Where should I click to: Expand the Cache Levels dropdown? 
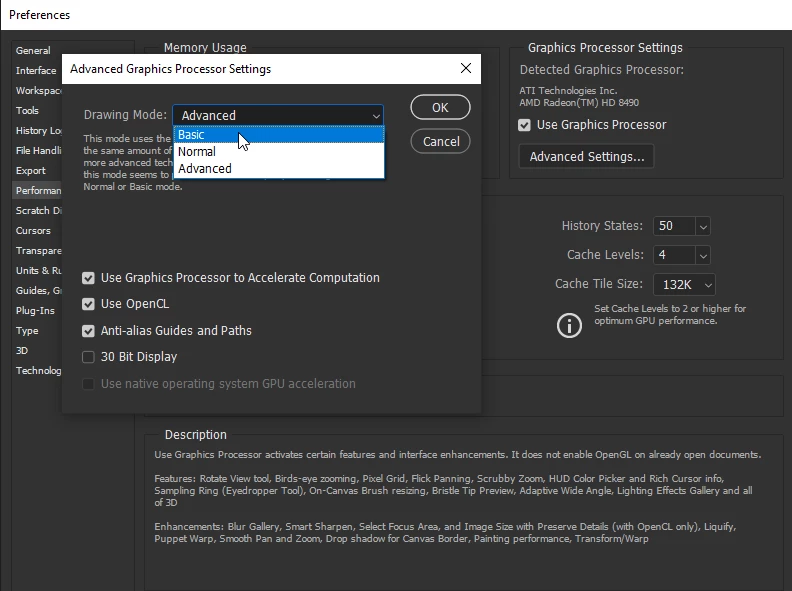[x=703, y=255]
